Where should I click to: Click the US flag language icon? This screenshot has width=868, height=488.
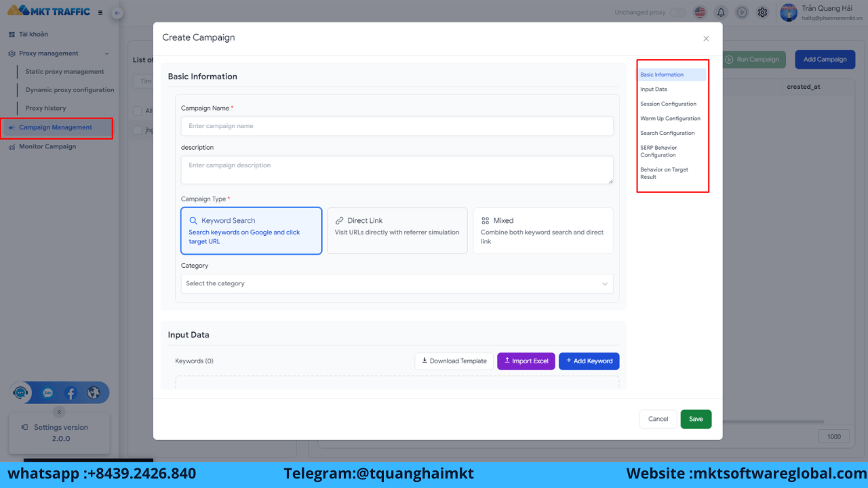[x=700, y=12]
